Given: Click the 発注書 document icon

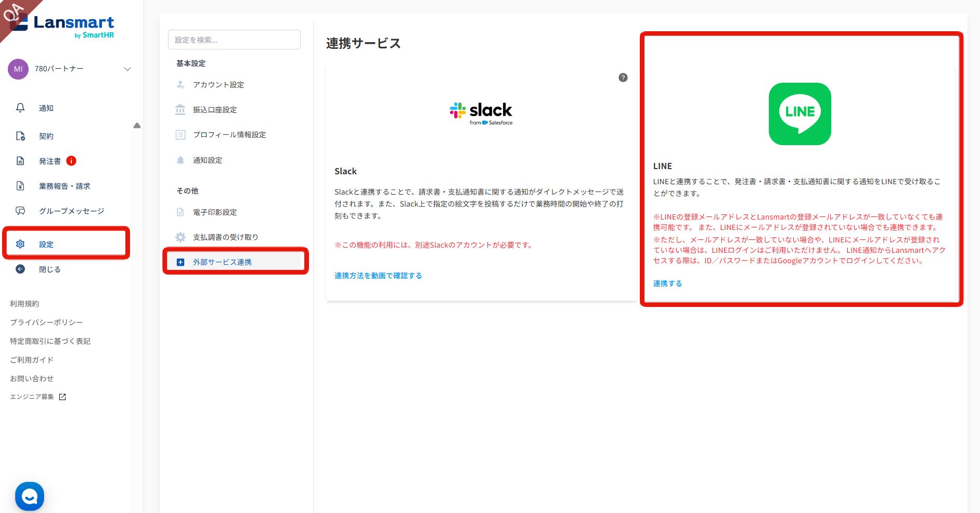Looking at the screenshot, I should click(20, 161).
